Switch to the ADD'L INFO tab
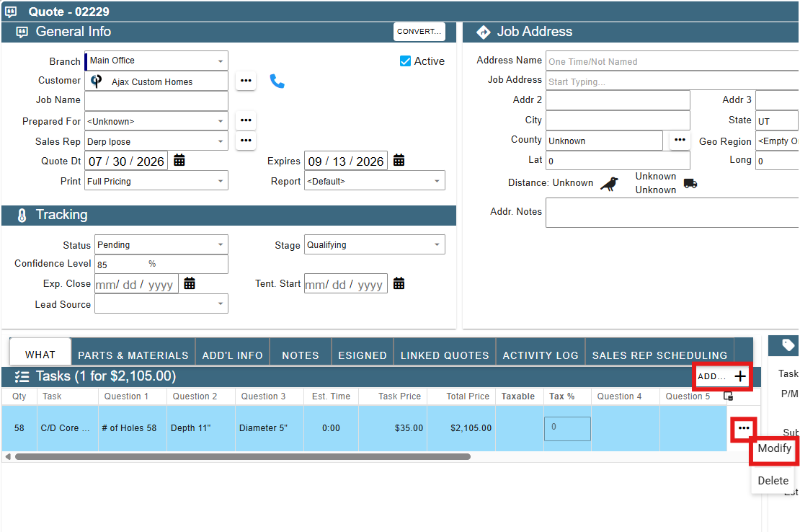This screenshot has height=532, width=800. pos(233,353)
